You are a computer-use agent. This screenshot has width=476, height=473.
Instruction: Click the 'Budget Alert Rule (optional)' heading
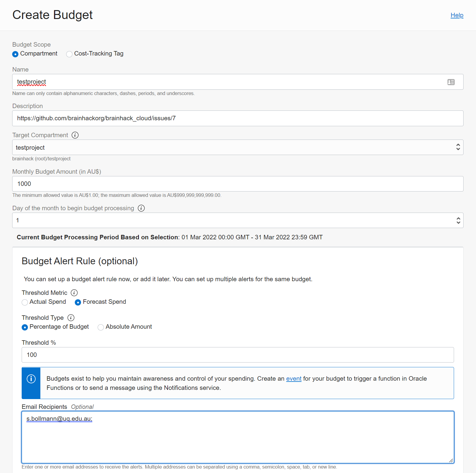coord(80,261)
